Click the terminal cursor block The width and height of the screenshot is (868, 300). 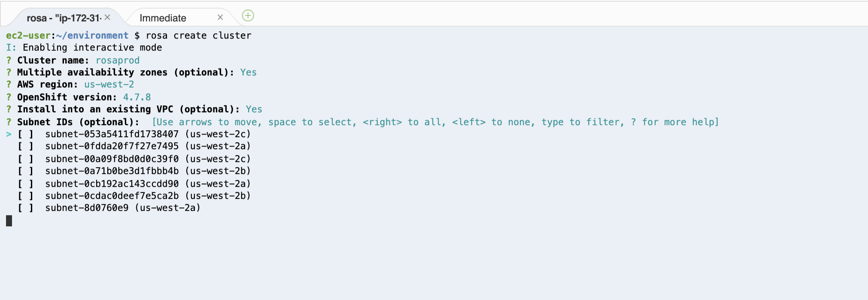pyautogui.click(x=9, y=221)
